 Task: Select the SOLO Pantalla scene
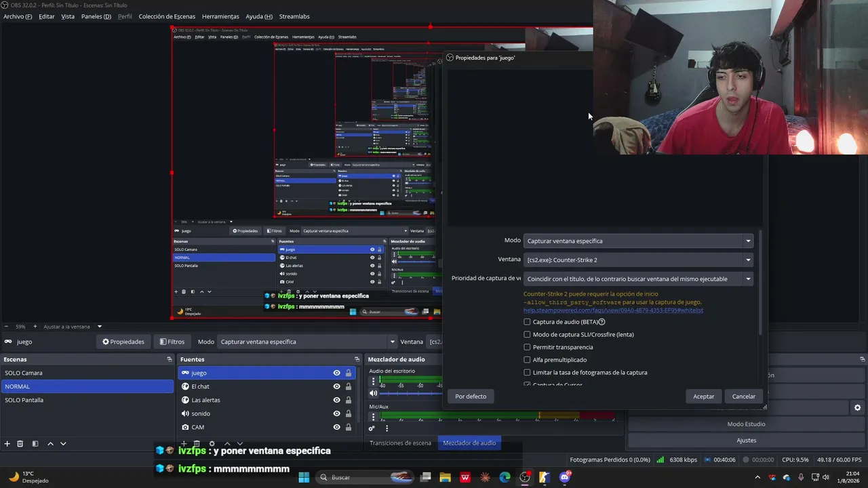point(87,400)
